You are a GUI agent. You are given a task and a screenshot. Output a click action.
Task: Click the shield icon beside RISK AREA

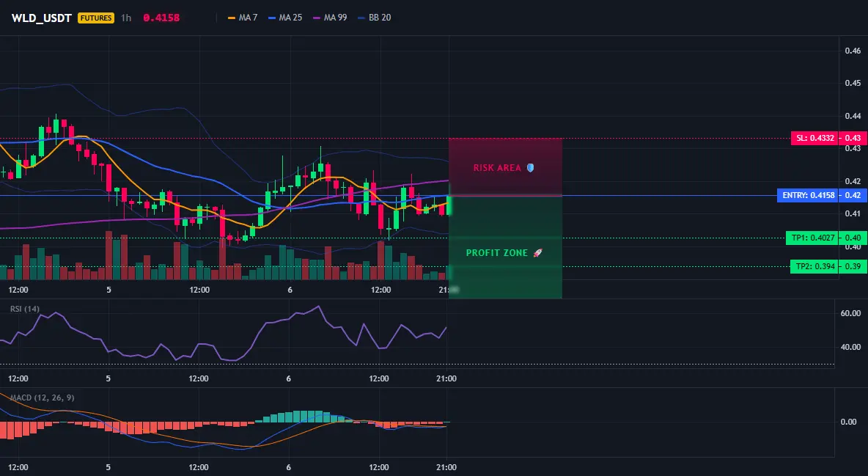click(x=530, y=167)
